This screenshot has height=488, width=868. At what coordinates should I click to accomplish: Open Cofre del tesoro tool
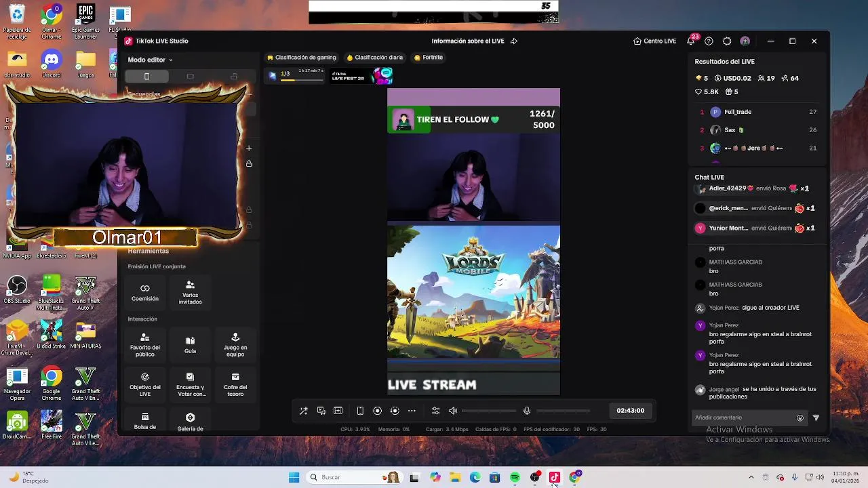[x=235, y=385]
